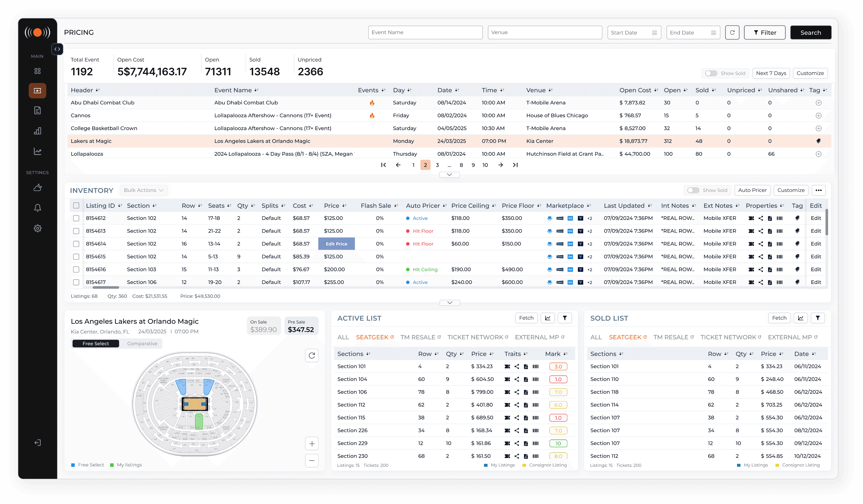The height and width of the screenshot is (504, 863).
Task: Open Inventory three-dots more menu
Action: (818, 190)
